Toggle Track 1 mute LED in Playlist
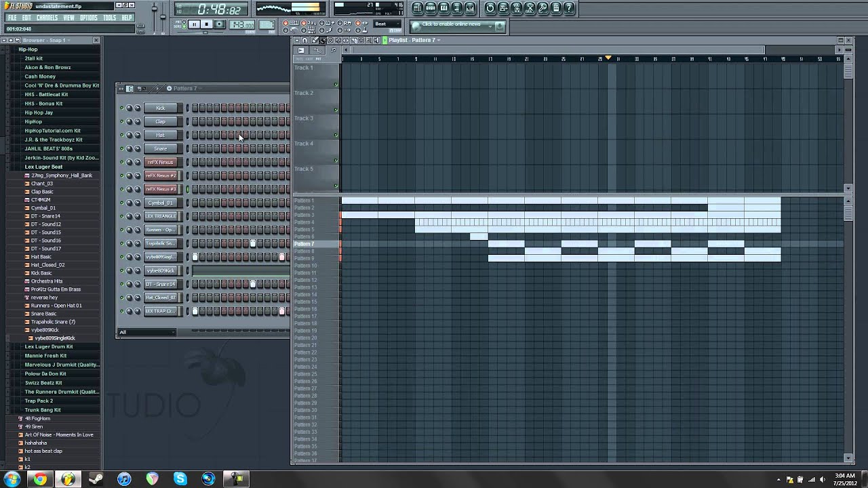 tap(336, 85)
